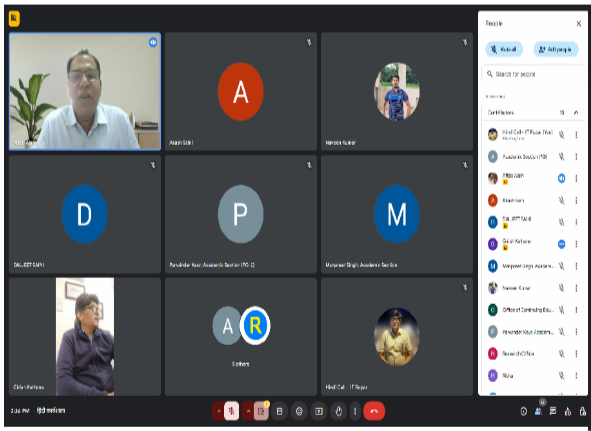Raise hand using the hand icon
591x431 pixels.
338,411
